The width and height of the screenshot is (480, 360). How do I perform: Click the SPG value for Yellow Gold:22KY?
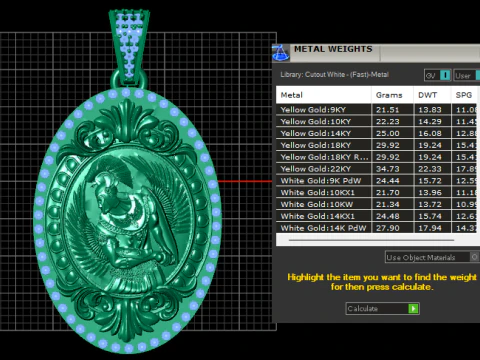click(x=466, y=169)
